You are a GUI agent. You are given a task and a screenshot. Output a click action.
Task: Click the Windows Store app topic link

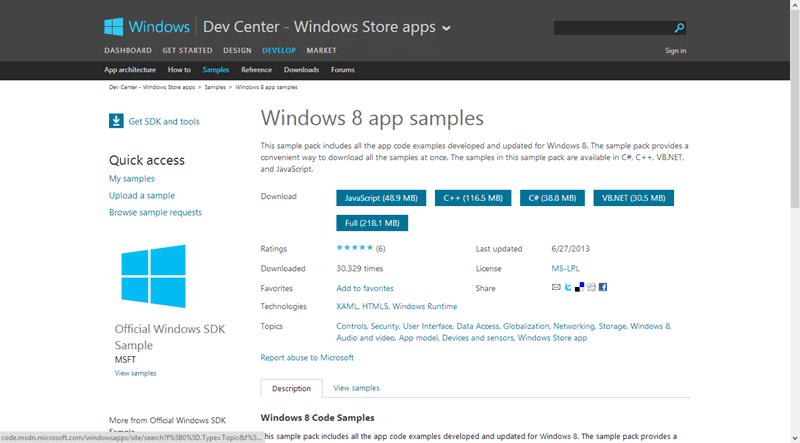pyautogui.click(x=553, y=338)
